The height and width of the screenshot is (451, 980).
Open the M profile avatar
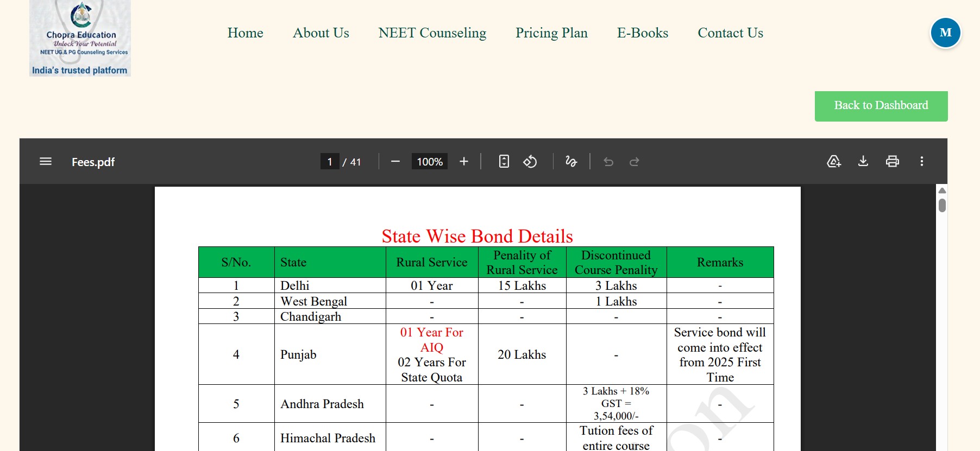[946, 33]
